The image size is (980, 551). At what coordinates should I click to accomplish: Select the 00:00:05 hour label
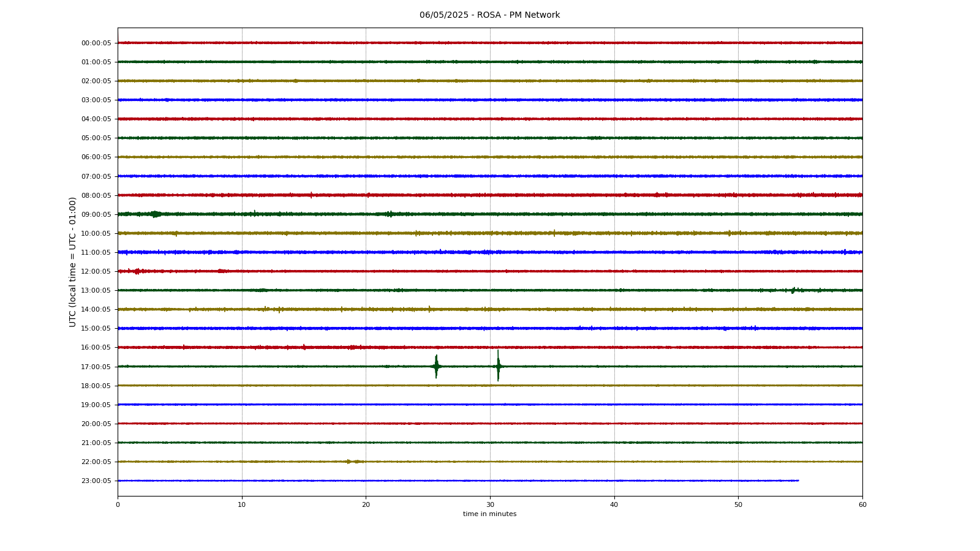pos(96,43)
